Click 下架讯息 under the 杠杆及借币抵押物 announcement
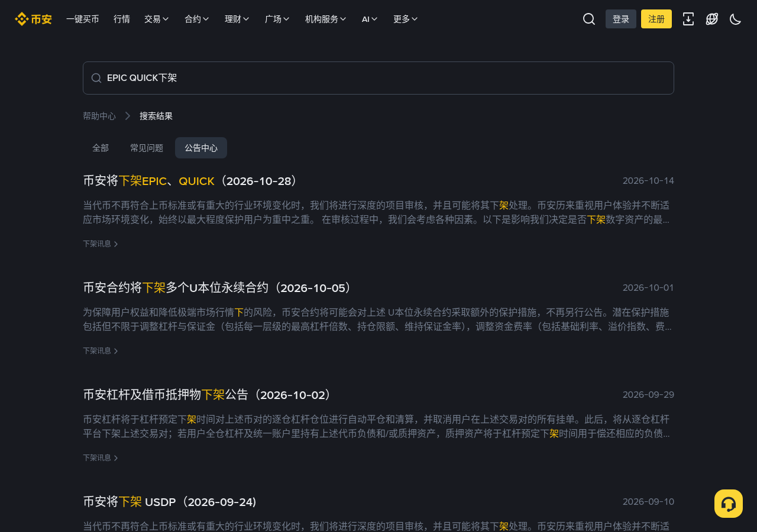757x532 pixels. click(101, 458)
